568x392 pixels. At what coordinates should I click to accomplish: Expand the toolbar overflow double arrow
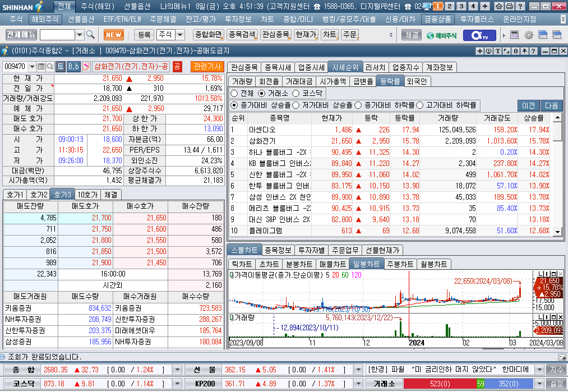click(391, 35)
